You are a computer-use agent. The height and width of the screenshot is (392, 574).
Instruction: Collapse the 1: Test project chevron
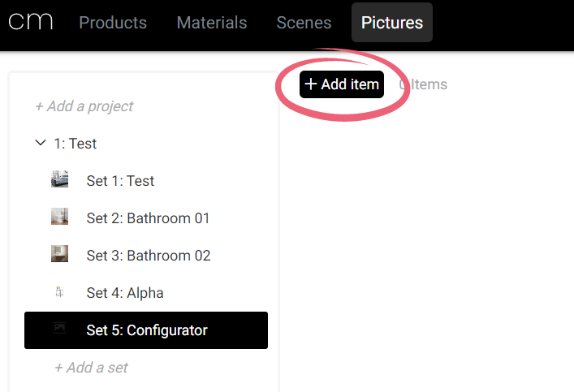coord(41,144)
